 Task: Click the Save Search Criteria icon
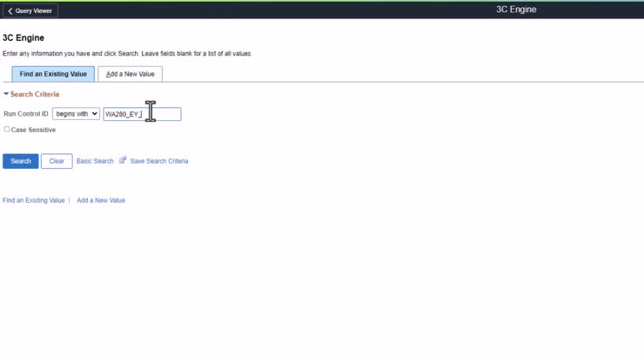pos(123,160)
